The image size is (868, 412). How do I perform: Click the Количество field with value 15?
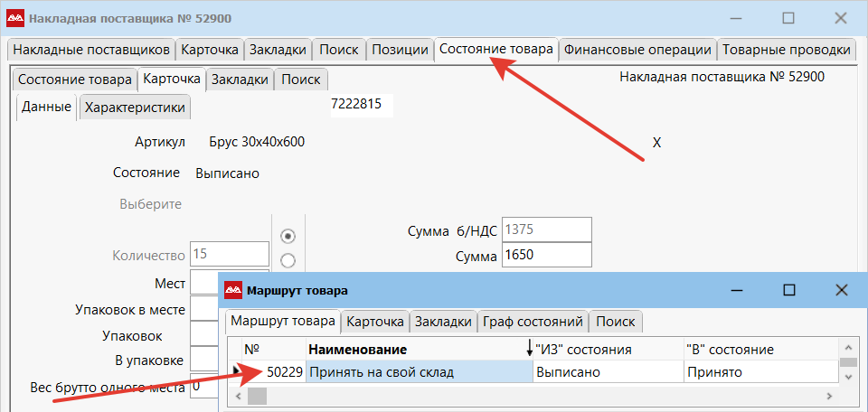coord(230,255)
